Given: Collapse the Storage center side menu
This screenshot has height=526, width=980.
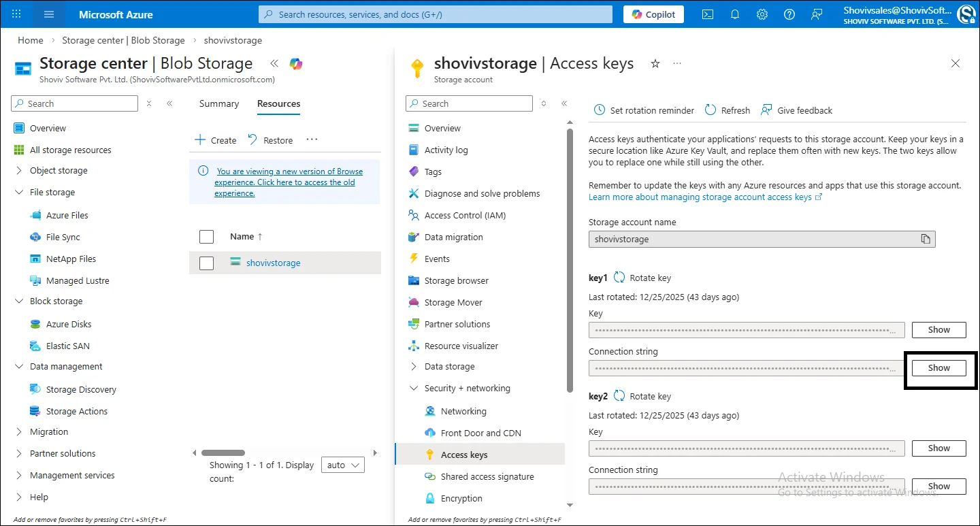Looking at the screenshot, I should click(169, 103).
